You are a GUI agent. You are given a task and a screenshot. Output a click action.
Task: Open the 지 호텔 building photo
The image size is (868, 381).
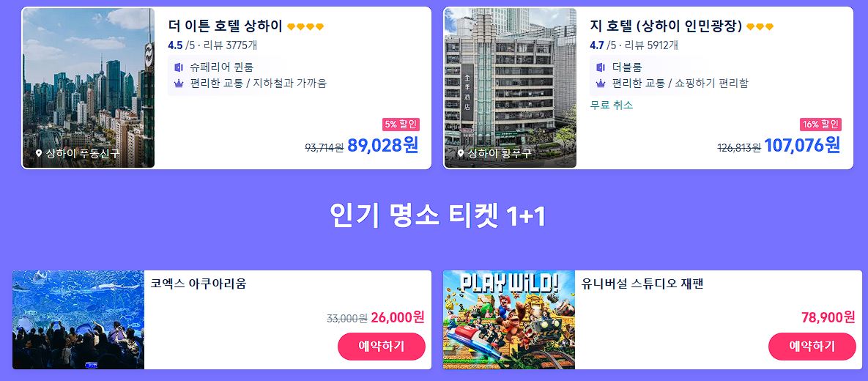pyautogui.click(x=511, y=87)
